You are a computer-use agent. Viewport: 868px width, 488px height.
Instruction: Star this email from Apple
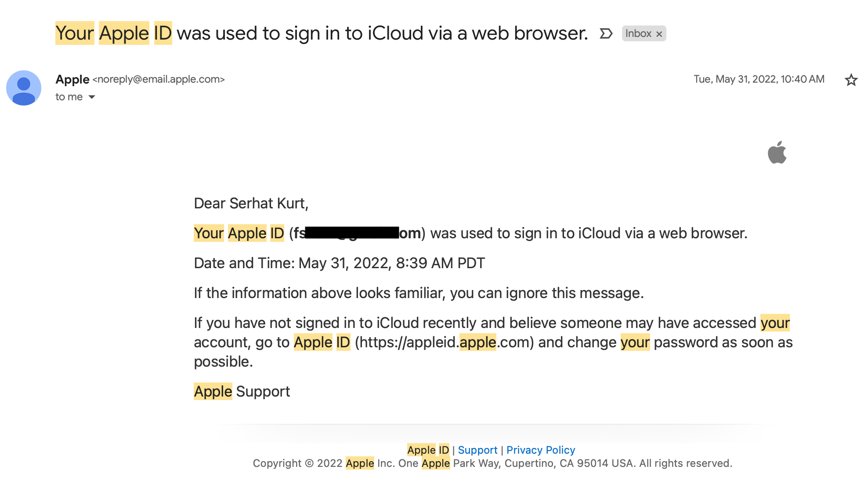click(851, 80)
